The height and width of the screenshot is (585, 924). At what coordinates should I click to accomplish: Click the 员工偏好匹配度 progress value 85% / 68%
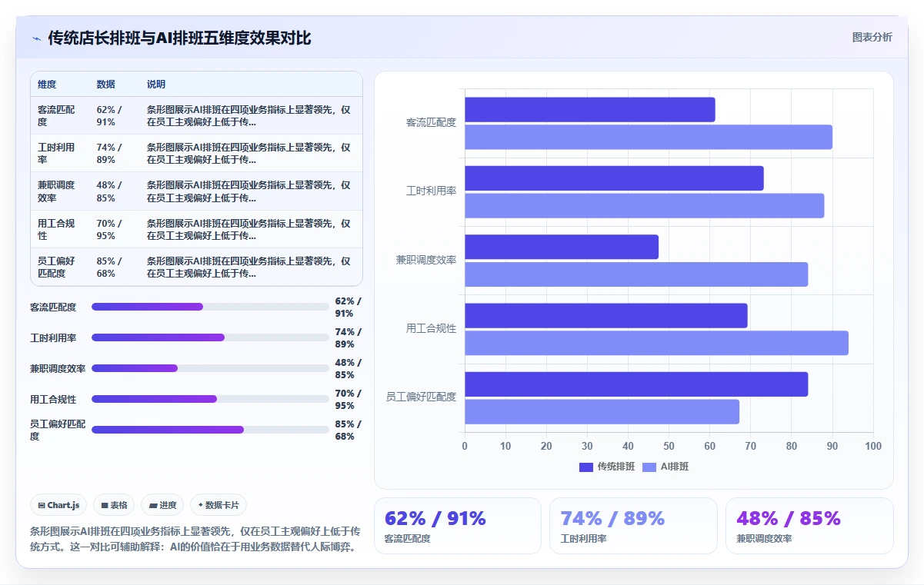[x=348, y=430]
